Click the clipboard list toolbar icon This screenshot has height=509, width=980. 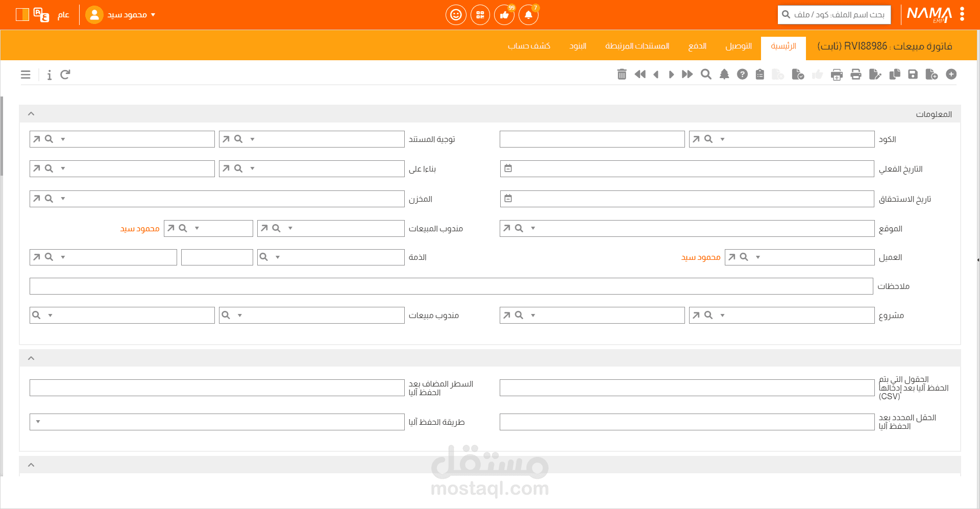pos(760,75)
